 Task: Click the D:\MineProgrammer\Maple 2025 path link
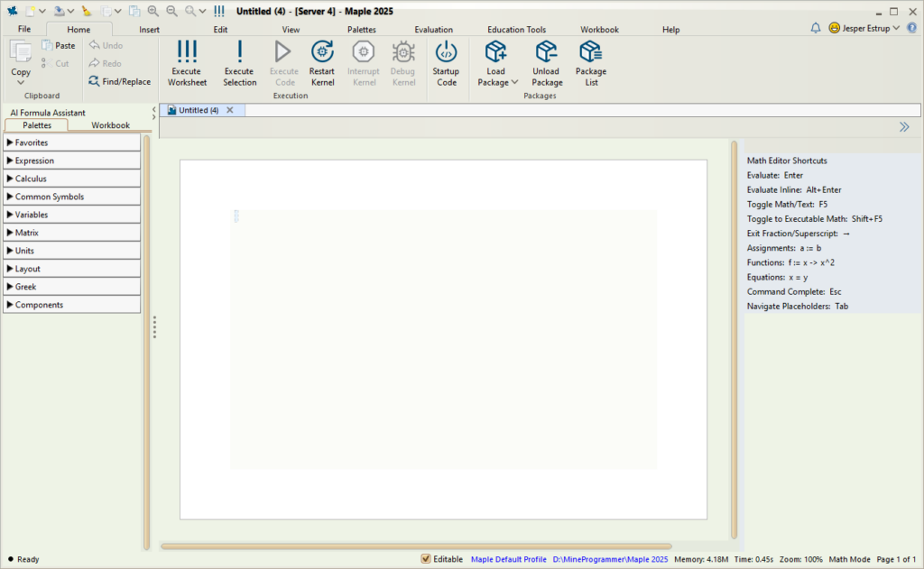tap(610, 559)
